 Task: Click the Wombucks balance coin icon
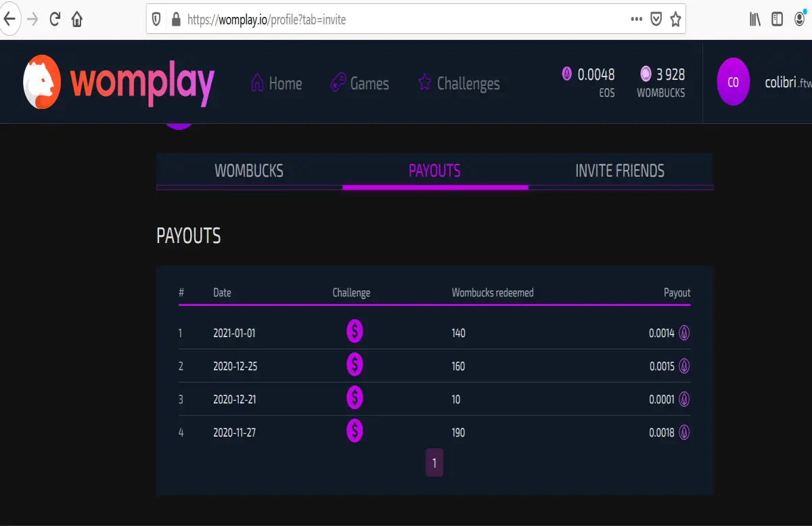646,74
